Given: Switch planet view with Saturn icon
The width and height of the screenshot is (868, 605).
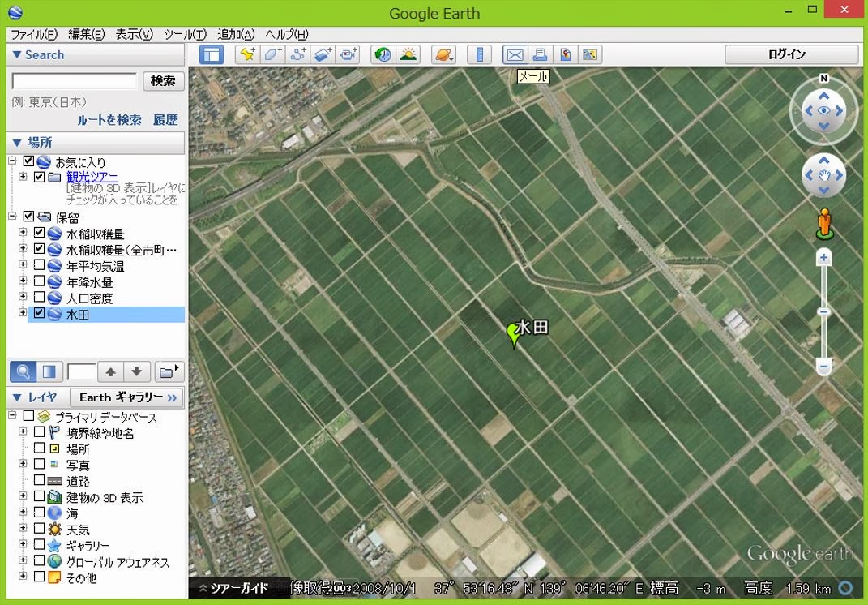Looking at the screenshot, I should click(x=443, y=54).
